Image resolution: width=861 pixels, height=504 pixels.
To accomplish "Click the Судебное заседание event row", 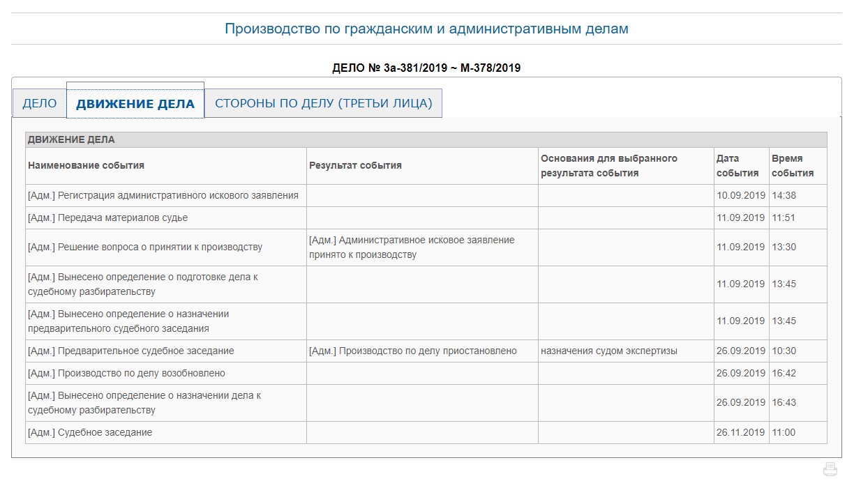I will click(90, 433).
